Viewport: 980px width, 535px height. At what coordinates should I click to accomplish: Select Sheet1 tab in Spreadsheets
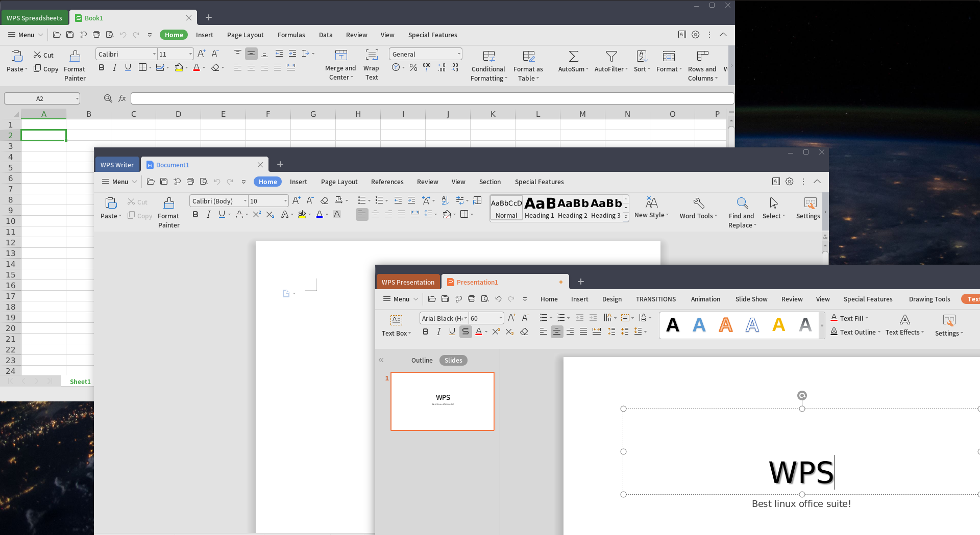[x=80, y=381]
